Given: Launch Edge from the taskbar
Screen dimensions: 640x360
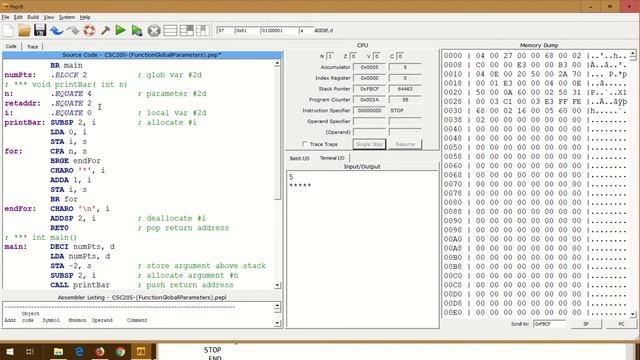Looking at the screenshot, I should (79, 351).
